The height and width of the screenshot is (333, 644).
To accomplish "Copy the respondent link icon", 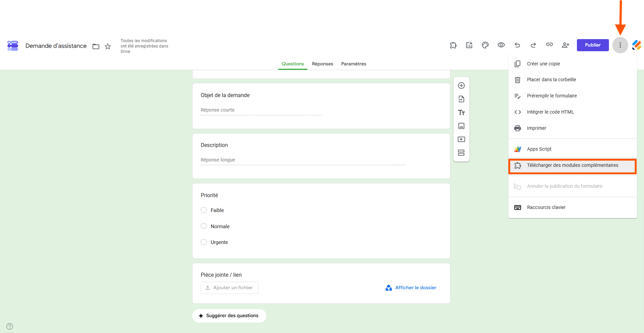I will [x=550, y=45].
